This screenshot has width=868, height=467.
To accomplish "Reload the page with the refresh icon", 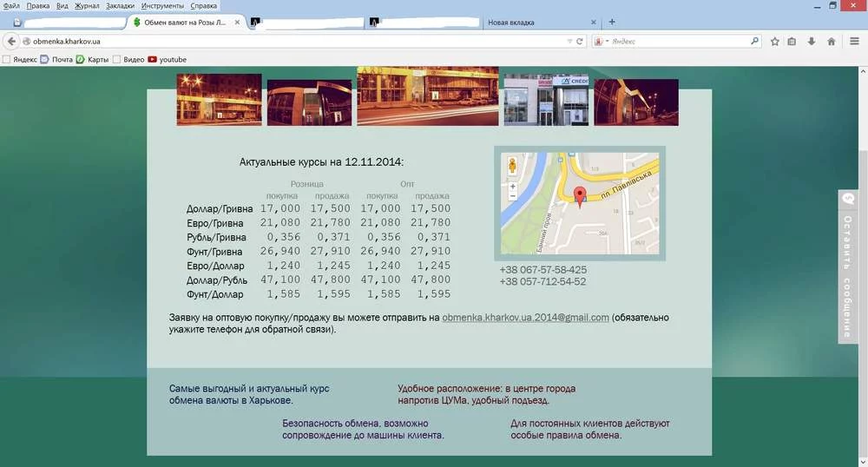I will (x=580, y=41).
